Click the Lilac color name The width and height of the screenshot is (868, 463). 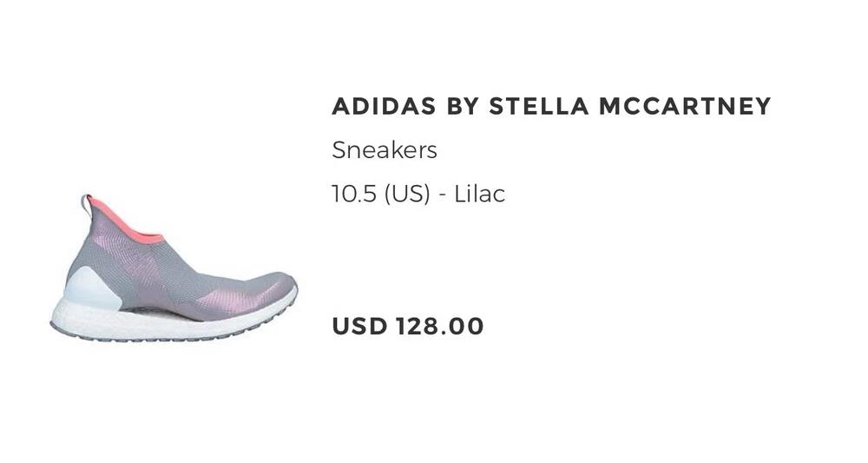(479, 194)
